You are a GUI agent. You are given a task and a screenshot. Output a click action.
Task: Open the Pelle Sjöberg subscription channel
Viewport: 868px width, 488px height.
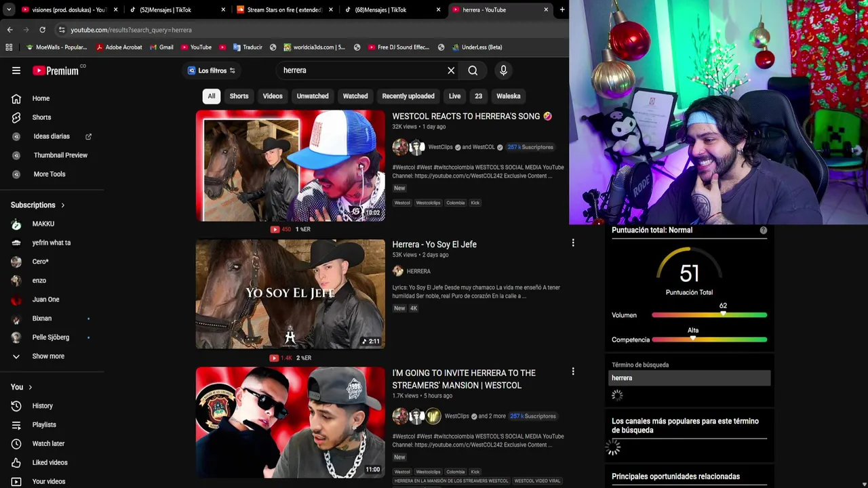tap(50, 338)
